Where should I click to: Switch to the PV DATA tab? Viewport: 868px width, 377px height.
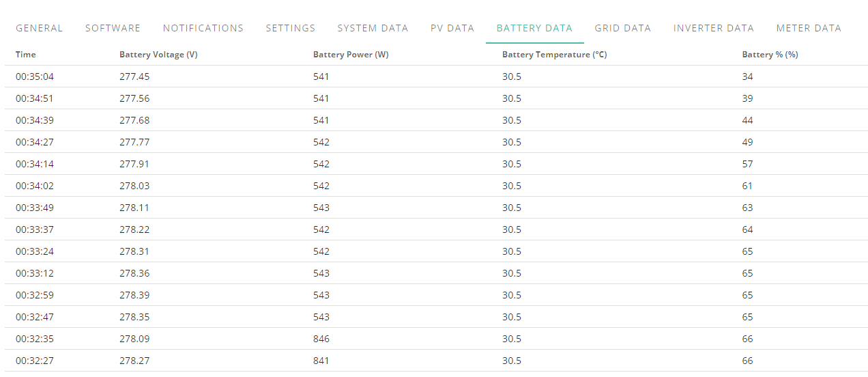click(452, 28)
